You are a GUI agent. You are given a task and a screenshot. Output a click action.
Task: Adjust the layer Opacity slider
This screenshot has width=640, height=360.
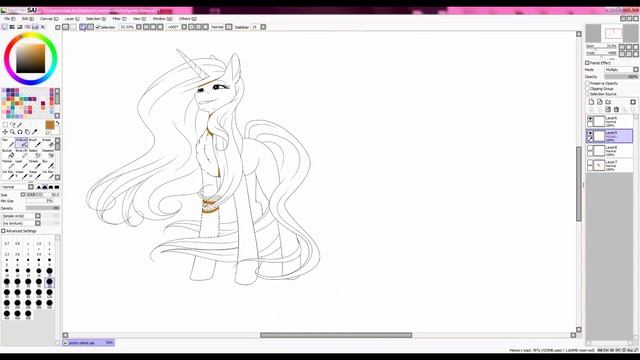pos(621,77)
